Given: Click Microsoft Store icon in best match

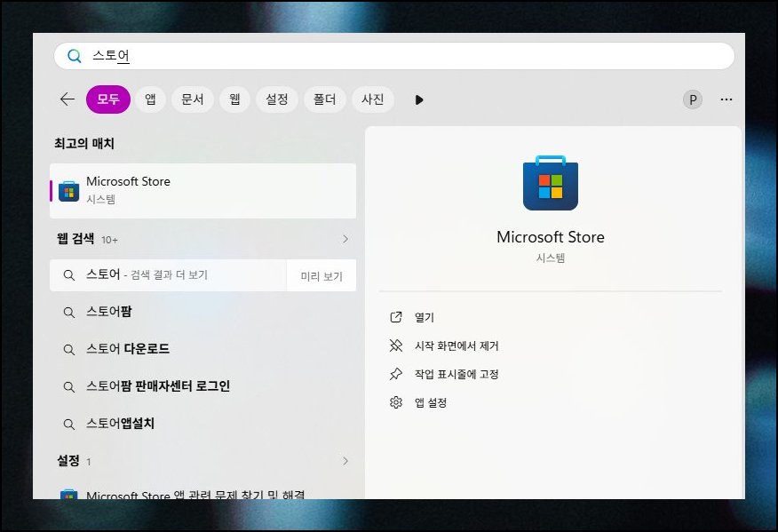Looking at the screenshot, I should click(69, 191).
